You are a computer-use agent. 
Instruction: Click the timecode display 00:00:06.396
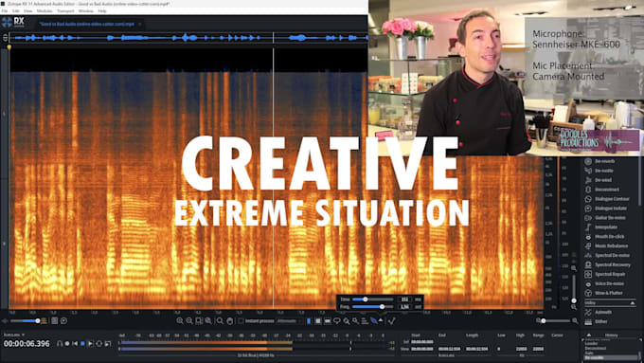pyautogui.click(x=27, y=344)
